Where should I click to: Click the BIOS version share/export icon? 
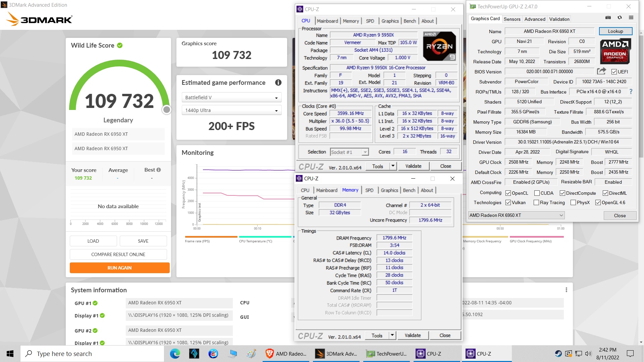[601, 71]
